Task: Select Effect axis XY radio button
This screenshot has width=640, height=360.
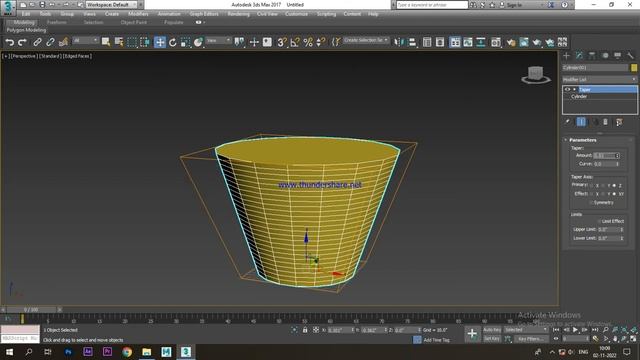Action: [614, 194]
